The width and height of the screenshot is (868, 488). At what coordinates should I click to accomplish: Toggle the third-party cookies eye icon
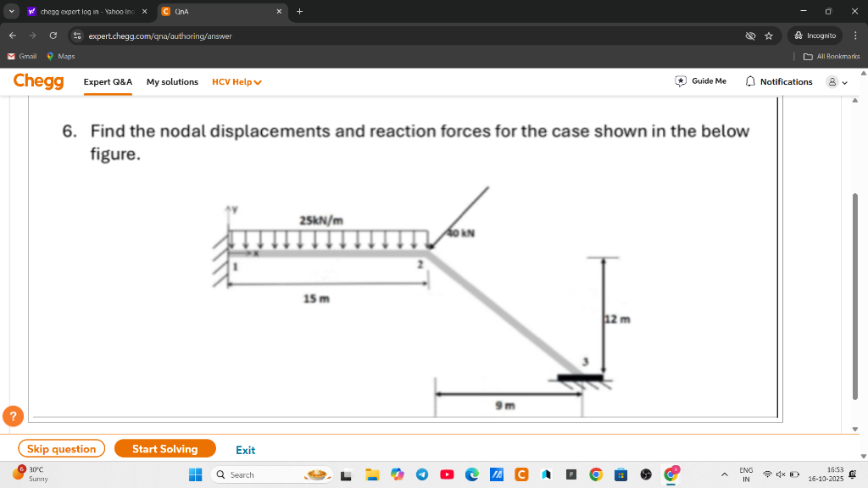[x=750, y=36]
